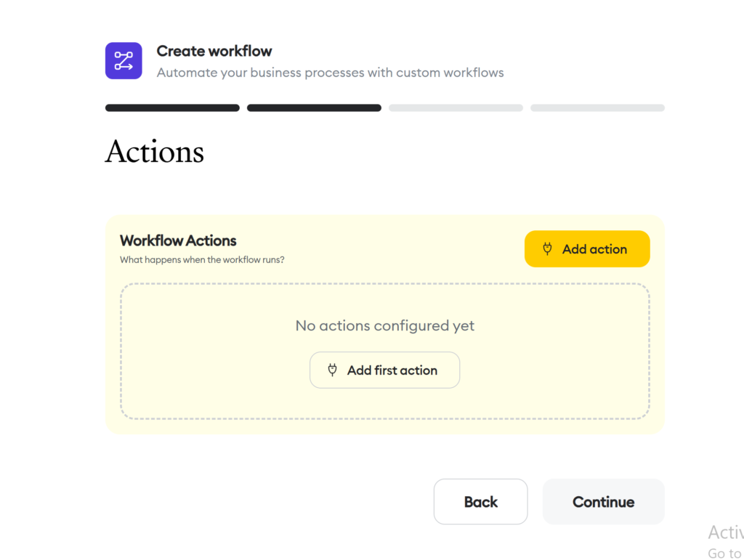Go back with the Back button
Image resolution: width=744 pixels, height=560 pixels.
480,502
